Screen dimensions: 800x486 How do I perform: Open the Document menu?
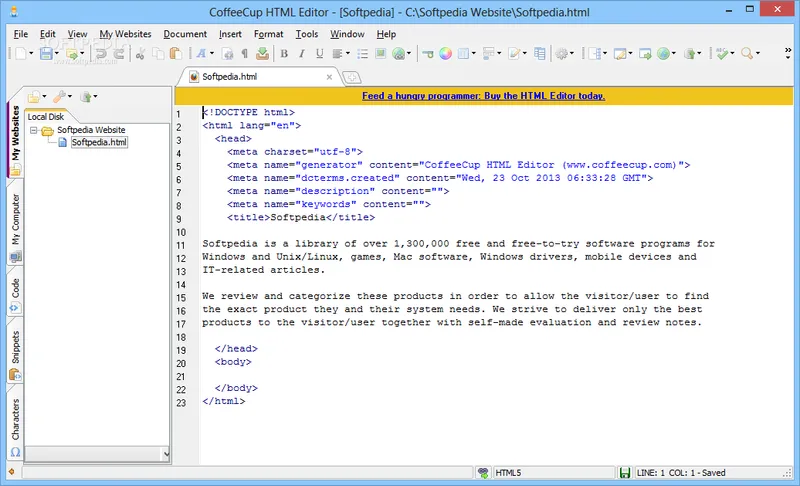185,34
